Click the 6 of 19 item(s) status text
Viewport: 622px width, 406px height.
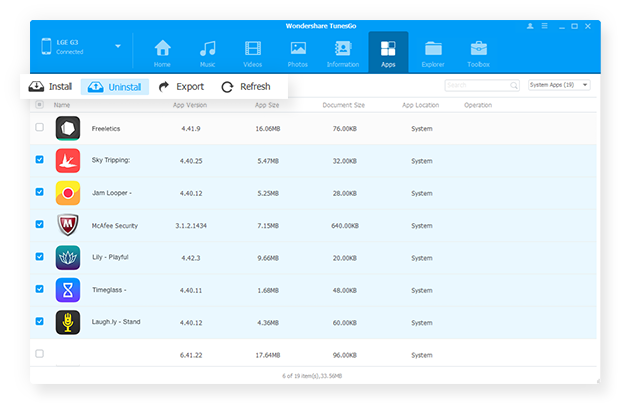312,376
